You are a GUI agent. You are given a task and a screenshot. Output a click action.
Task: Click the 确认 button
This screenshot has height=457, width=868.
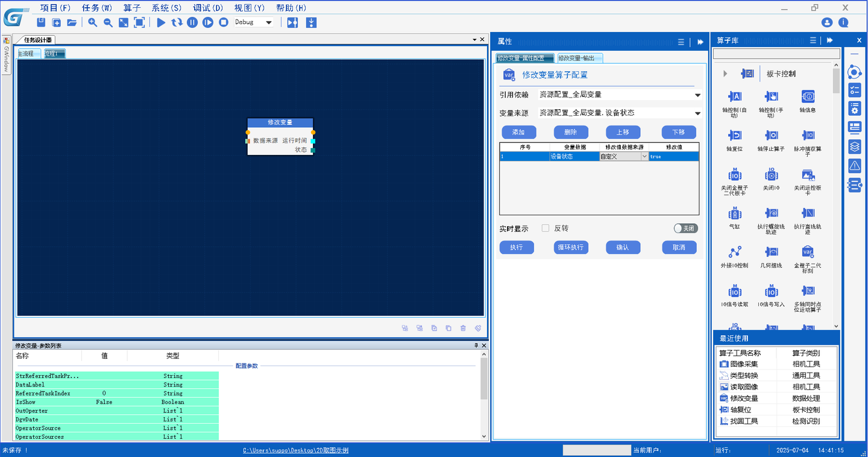pos(623,247)
